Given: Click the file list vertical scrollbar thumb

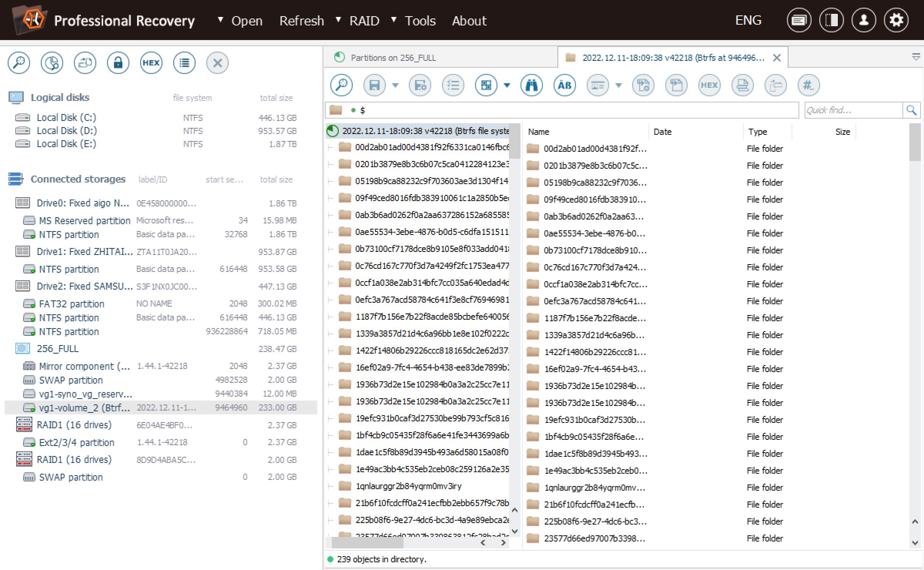Looking at the screenshot, I should pos(915,142).
